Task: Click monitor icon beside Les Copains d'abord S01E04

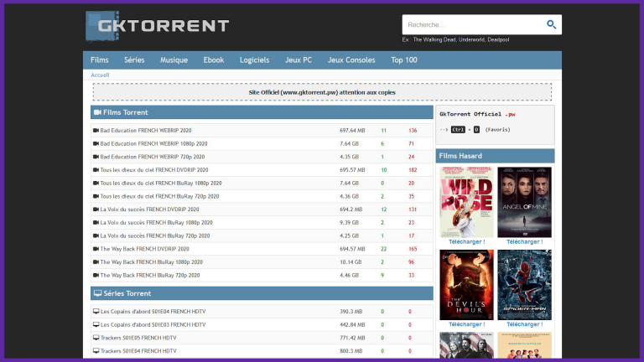Action: click(96, 311)
